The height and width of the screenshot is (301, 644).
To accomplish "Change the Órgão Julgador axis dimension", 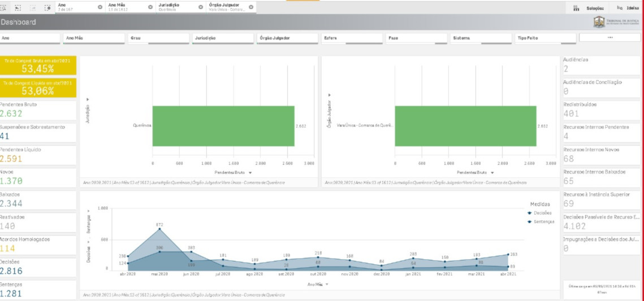I will 329,110.
